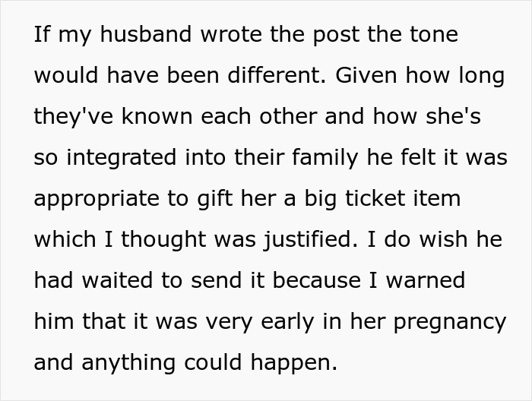Click the word "justified." in the paragraph

point(310,240)
